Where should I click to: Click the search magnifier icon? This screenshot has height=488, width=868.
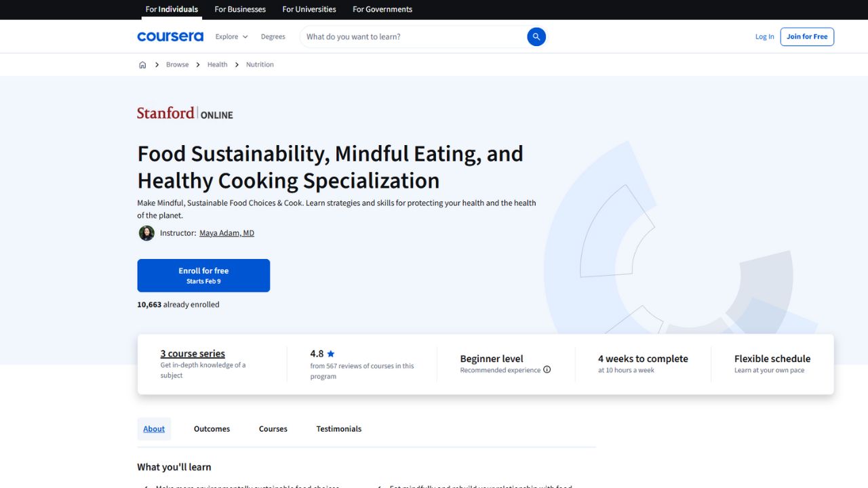coord(536,37)
